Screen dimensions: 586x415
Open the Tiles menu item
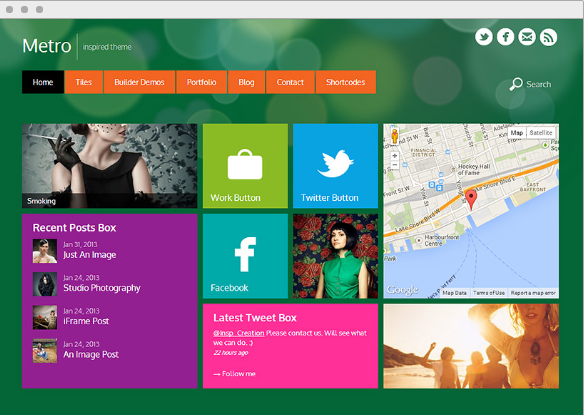(x=84, y=82)
